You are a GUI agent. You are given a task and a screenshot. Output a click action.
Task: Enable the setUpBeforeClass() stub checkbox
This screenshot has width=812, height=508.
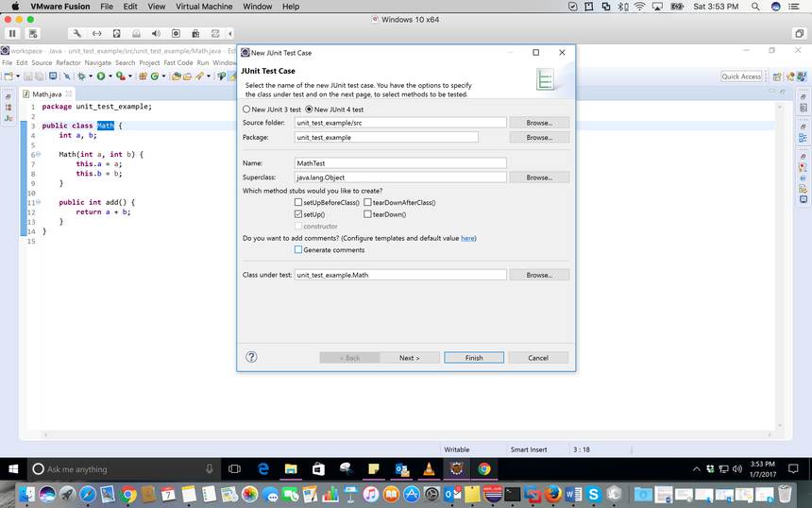click(x=298, y=202)
